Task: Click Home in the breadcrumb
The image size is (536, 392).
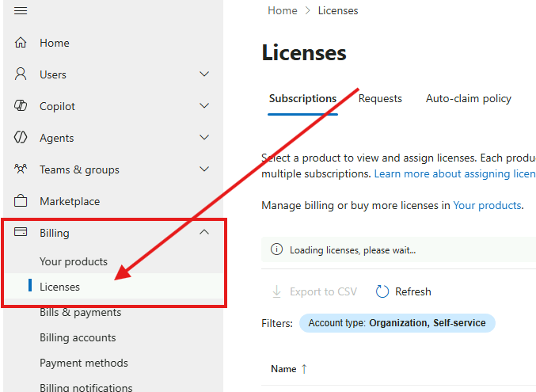Action: click(283, 10)
